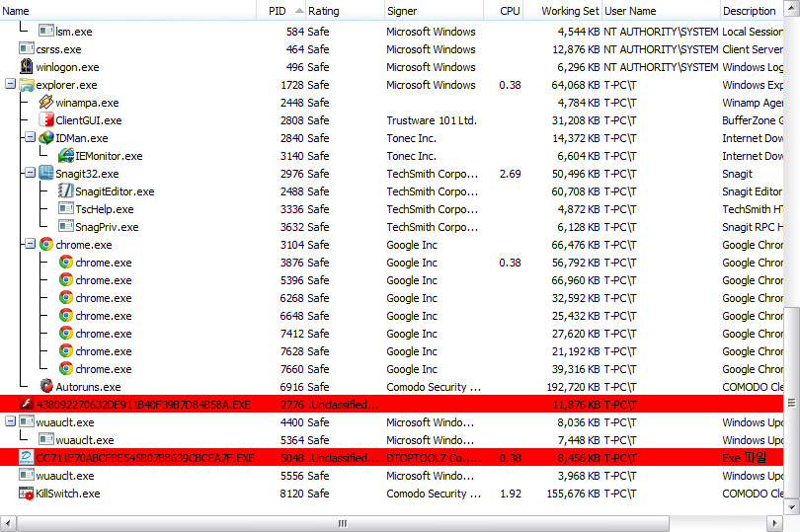Click the Chrome icon for PID 6268

(x=66, y=297)
